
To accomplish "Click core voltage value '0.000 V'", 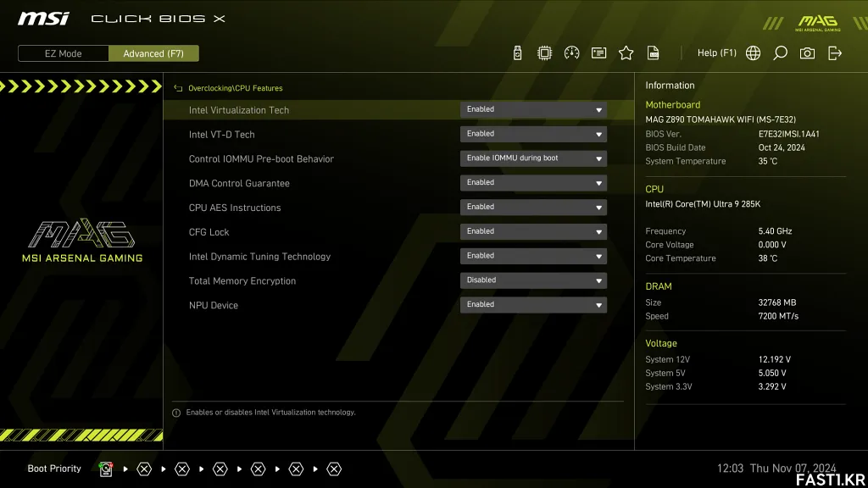I will (772, 245).
